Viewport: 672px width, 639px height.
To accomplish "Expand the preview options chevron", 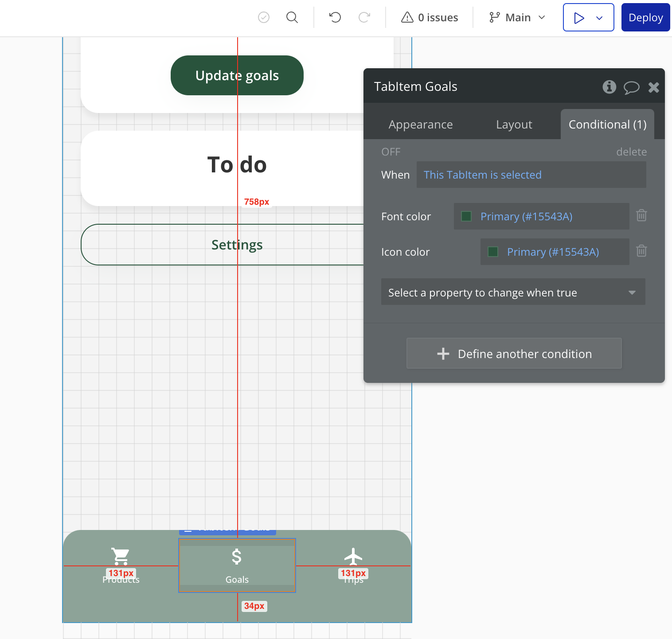I will 599,18.
